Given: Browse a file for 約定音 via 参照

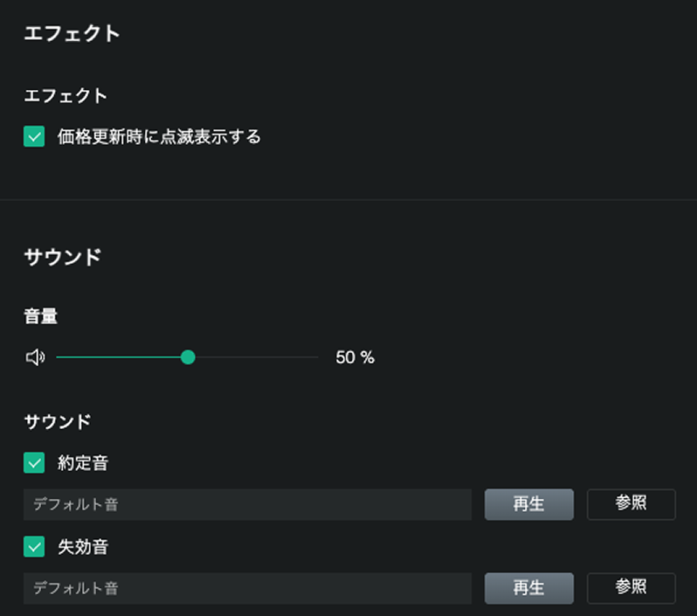Looking at the screenshot, I should pyautogui.click(x=631, y=504).
